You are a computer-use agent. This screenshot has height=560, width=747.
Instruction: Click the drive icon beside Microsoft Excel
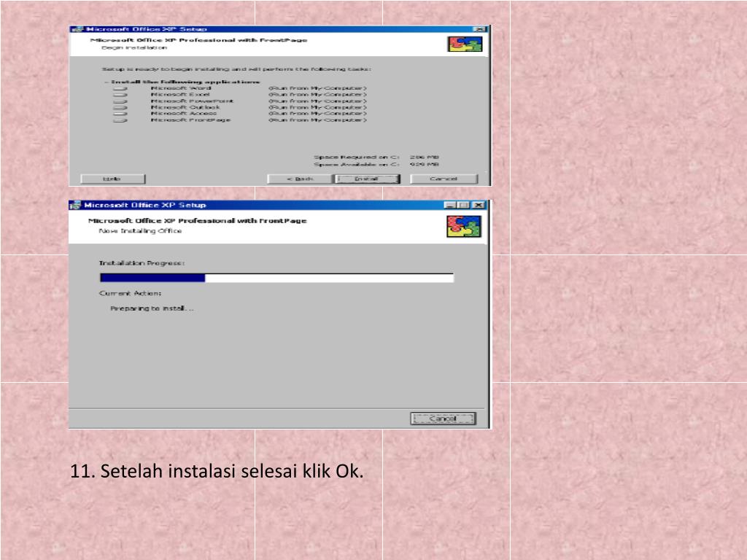[120, 95]
